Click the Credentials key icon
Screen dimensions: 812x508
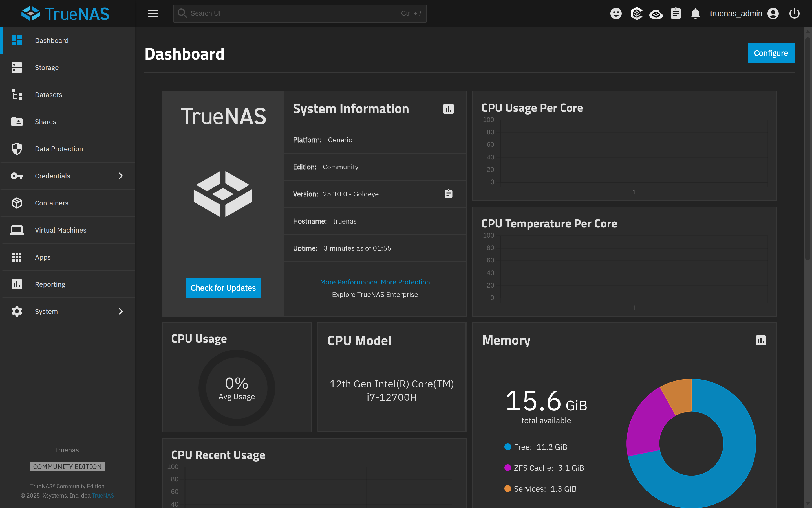(17, 176)
